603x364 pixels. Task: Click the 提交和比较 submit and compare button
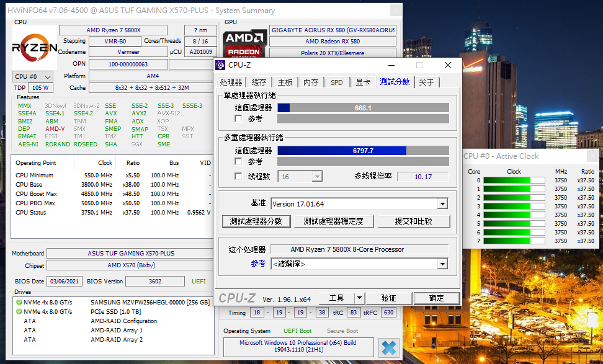[413, 221]
